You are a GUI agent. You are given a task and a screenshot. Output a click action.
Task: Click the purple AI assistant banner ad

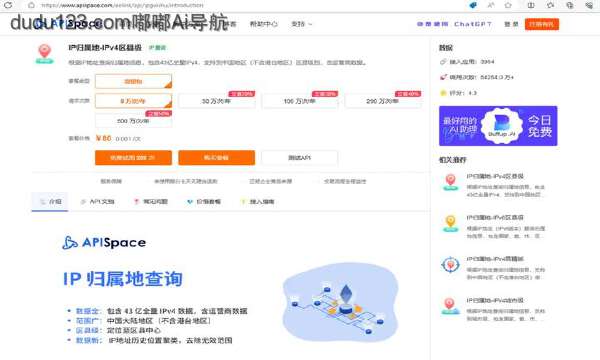click(x=498, y=126)
